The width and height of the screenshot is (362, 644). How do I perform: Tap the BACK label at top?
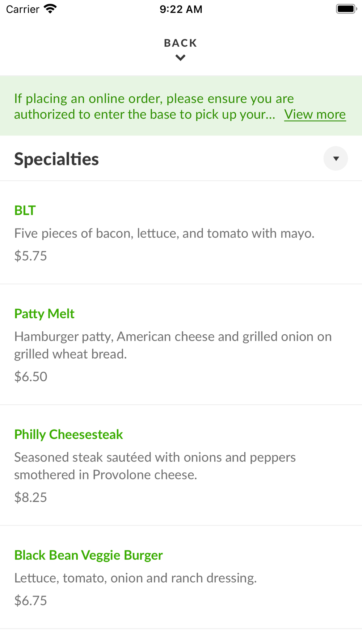[x=180, y=43]
